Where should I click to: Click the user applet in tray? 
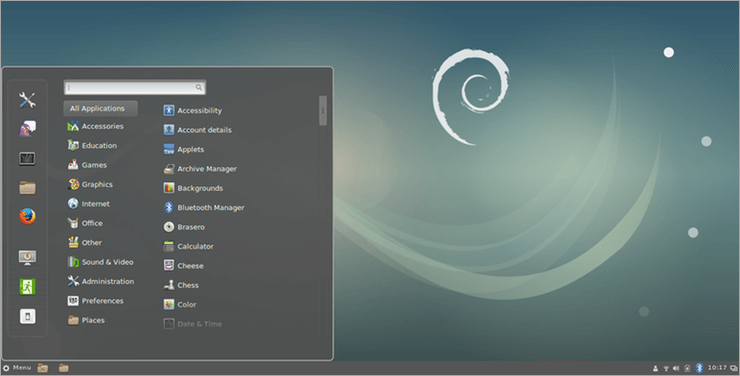pyautogui.click(x=655, y=368)
